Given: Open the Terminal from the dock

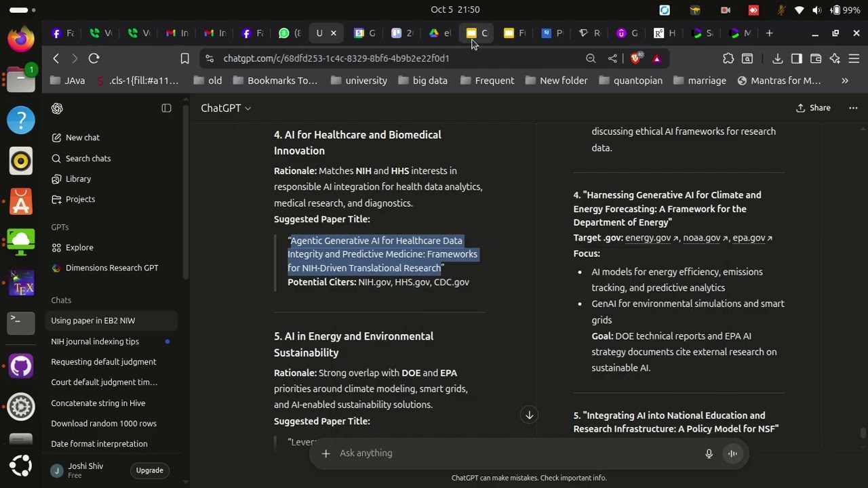Looking at the screenshot, I should (x=21, y=324).
